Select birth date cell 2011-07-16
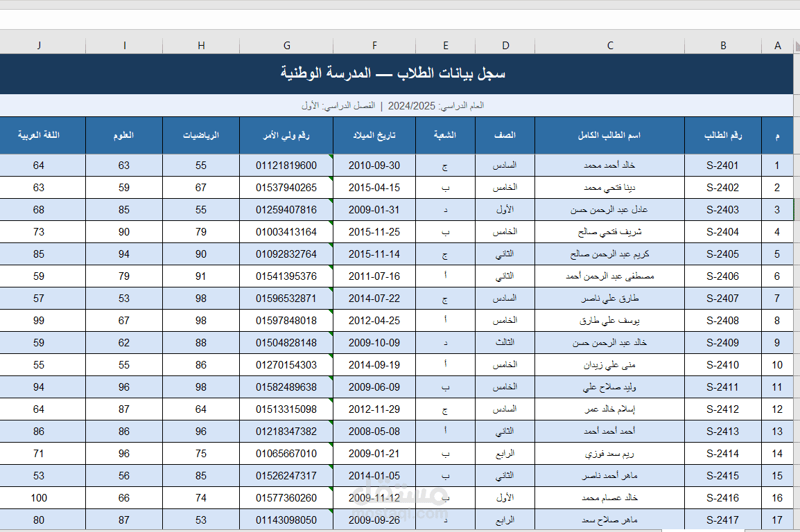The width and height of the screenshot is (800, 532). [374, 276]
